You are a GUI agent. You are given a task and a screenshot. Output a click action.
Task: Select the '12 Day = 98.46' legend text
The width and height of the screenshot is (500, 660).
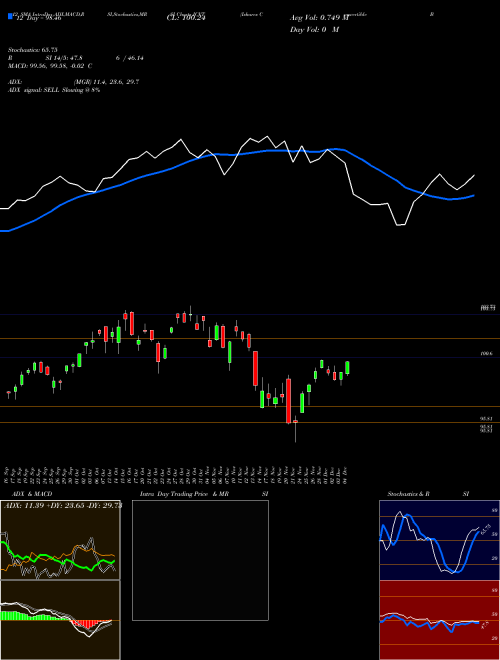click(x=38, y=18)
